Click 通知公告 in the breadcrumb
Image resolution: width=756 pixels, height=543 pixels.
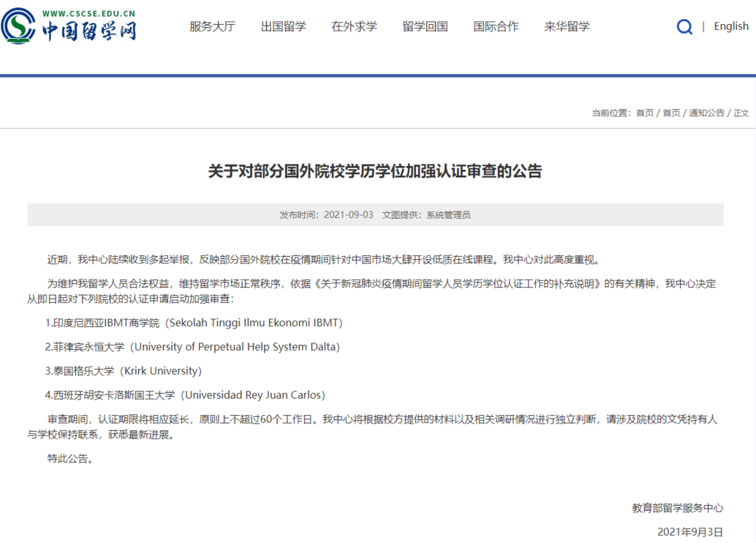tap(706, 113)
